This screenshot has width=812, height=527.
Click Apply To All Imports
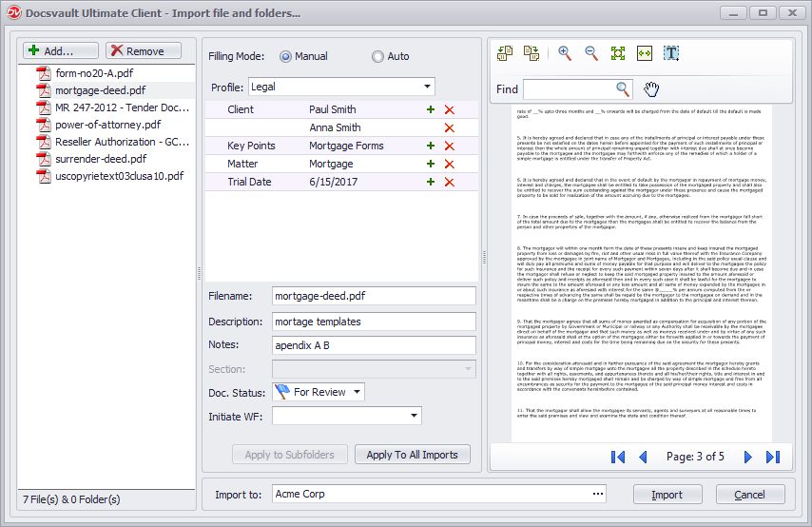[413, 455]
